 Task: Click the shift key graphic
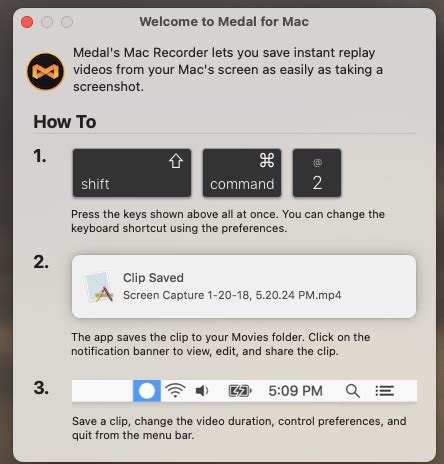coord(132,173)
